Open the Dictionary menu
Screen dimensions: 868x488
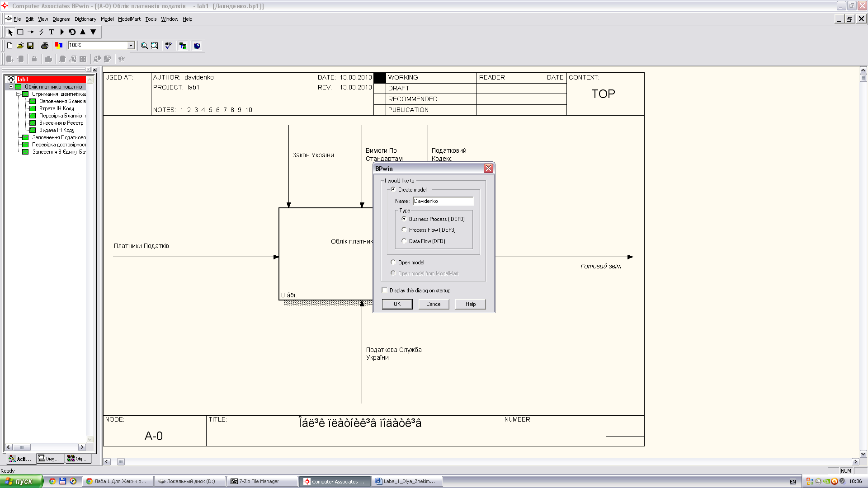[85, 19]
